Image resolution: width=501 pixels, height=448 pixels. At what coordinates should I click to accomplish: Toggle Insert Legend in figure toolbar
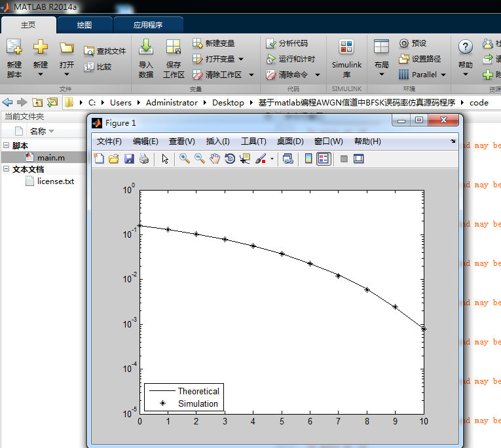(324, 159)
